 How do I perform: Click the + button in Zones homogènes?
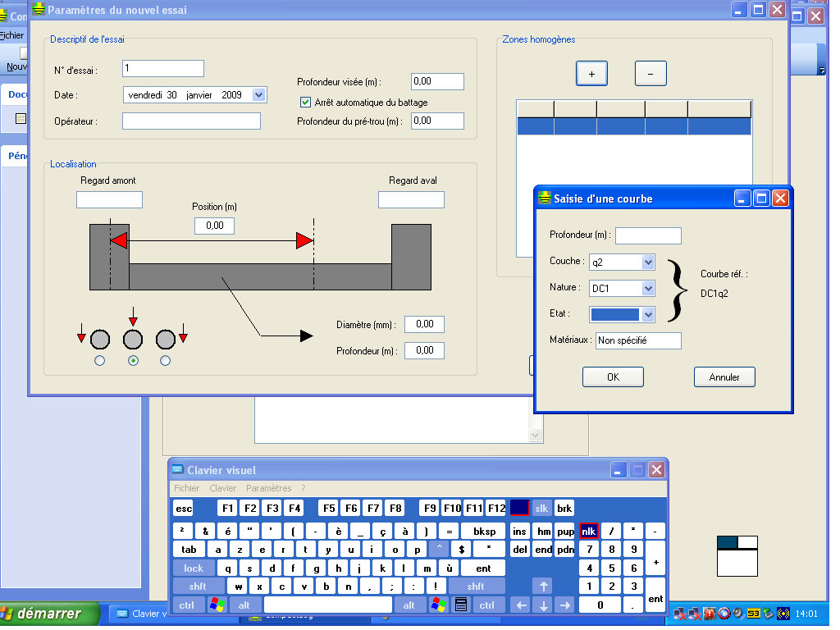pos(591,73)
